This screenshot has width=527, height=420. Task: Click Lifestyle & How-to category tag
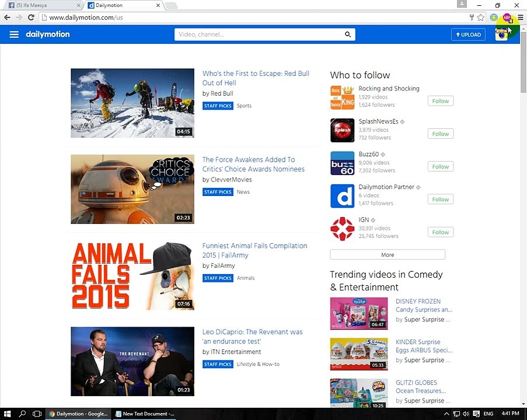[258, 364]
